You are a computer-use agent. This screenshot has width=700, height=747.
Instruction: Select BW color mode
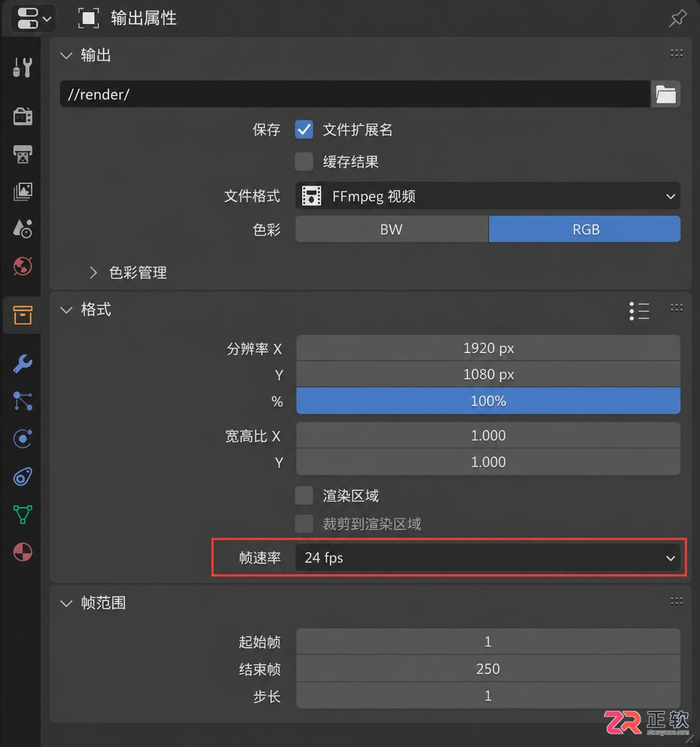[392, 229]
